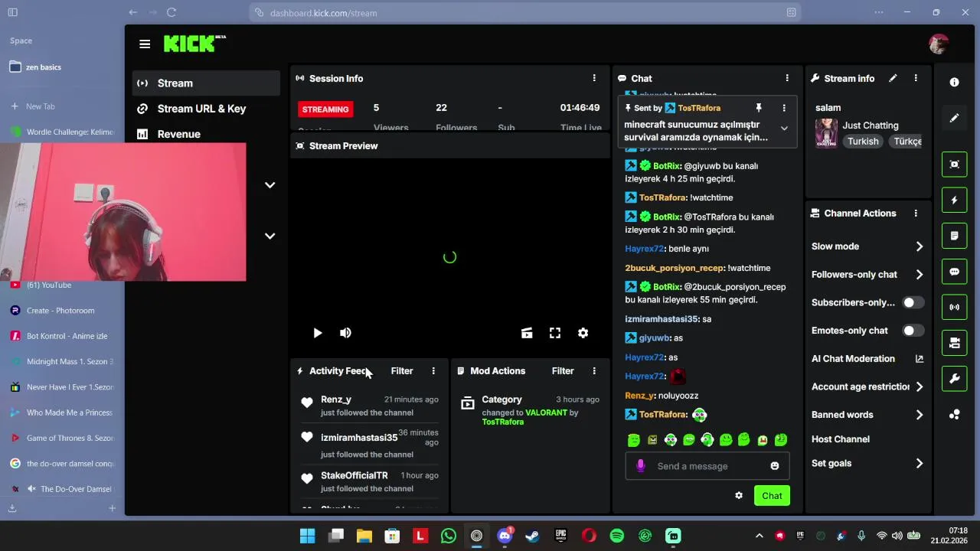This screenshot has width=980, height=551.
Task: Open Mod Actions Filter
Action: pyautogui.click(x=563, y=371)
